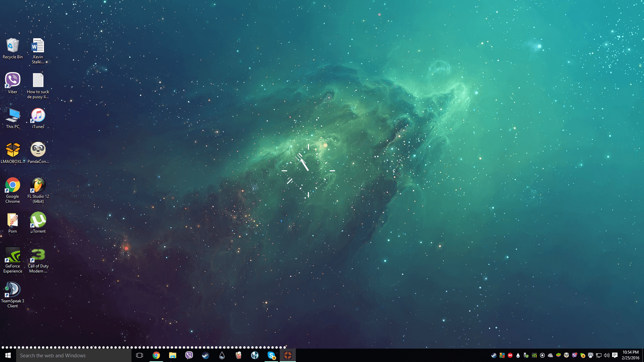Open the Windows Start menu
The image size is (644, 362).
coord(8,355)
